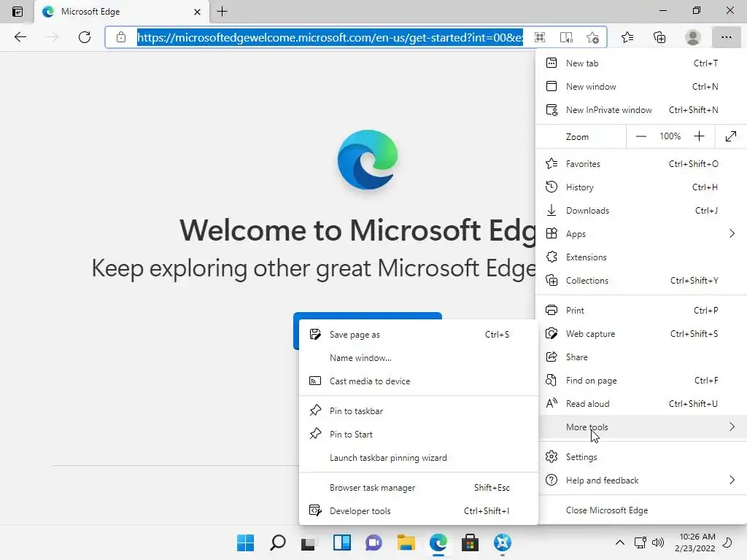The height and width of the screenshot is (560, 747).
Task: Zoom in with the plus button
Action: [699, 136]
